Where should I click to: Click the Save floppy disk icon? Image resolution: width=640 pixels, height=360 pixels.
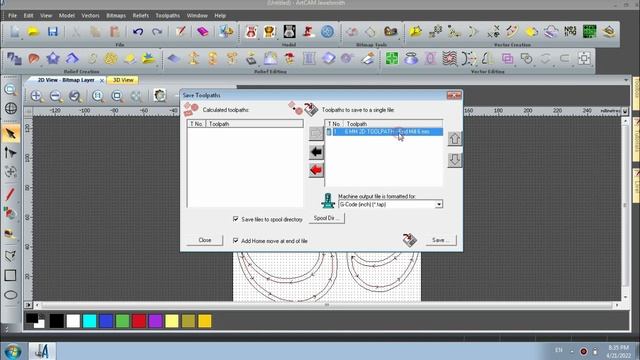point(53,32)
